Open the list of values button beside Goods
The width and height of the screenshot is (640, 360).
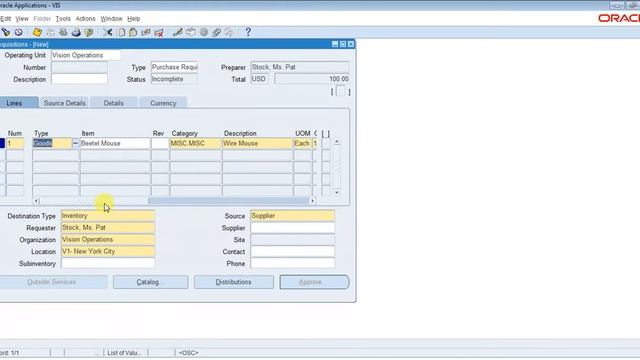[75, 143]
